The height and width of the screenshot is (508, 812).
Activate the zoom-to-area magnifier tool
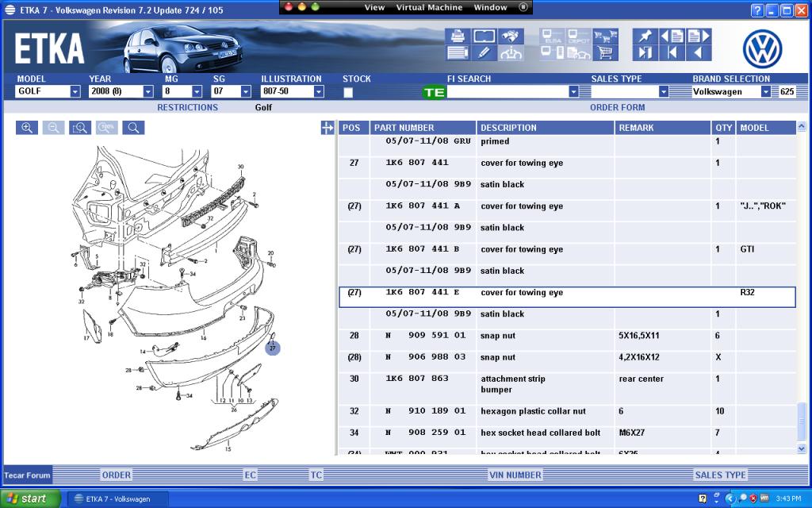(x=80, y=128)
